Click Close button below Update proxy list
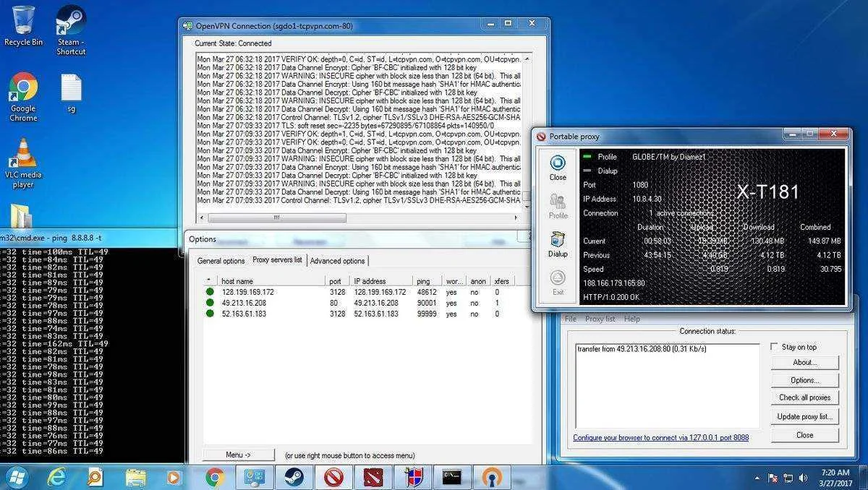 pyautogui.click(x=804, y=435)
